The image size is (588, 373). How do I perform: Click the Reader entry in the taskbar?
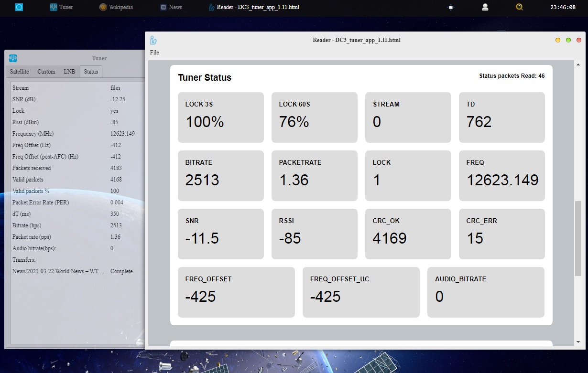254,7
